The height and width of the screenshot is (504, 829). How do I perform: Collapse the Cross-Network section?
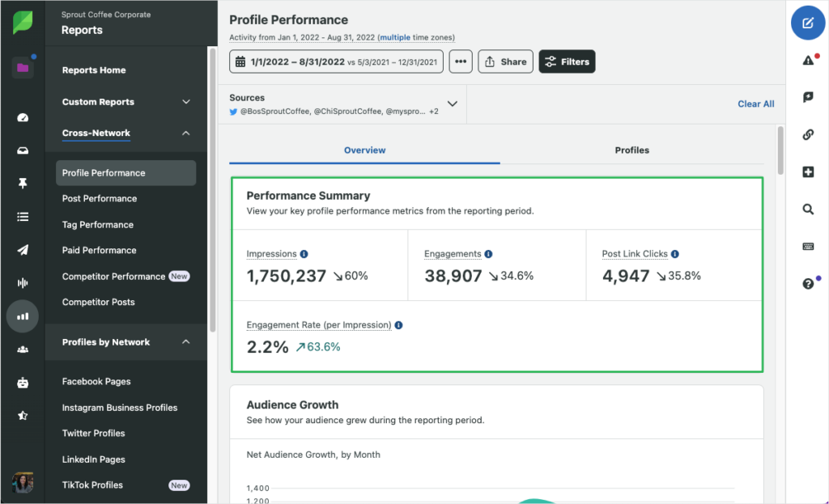pyautogui.click(x=185, y=133)
